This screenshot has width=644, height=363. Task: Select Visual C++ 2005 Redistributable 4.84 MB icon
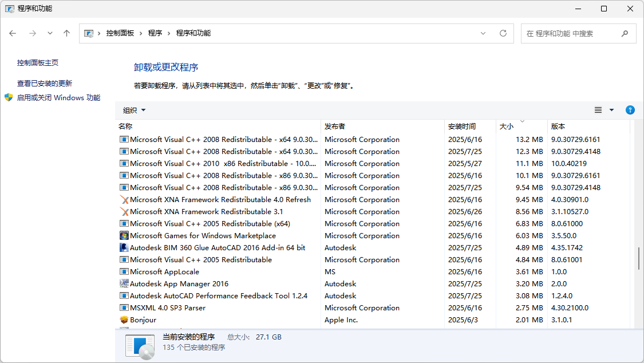124,259
